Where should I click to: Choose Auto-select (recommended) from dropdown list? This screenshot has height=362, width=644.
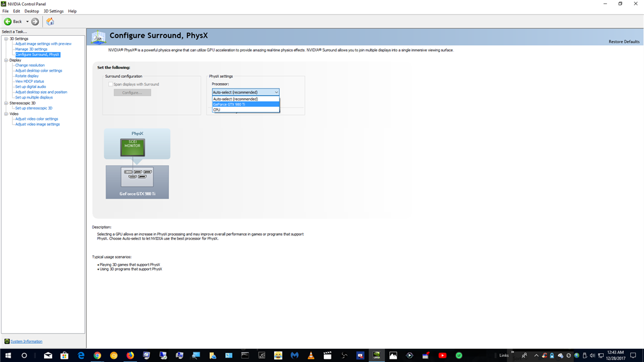[246, 99]
